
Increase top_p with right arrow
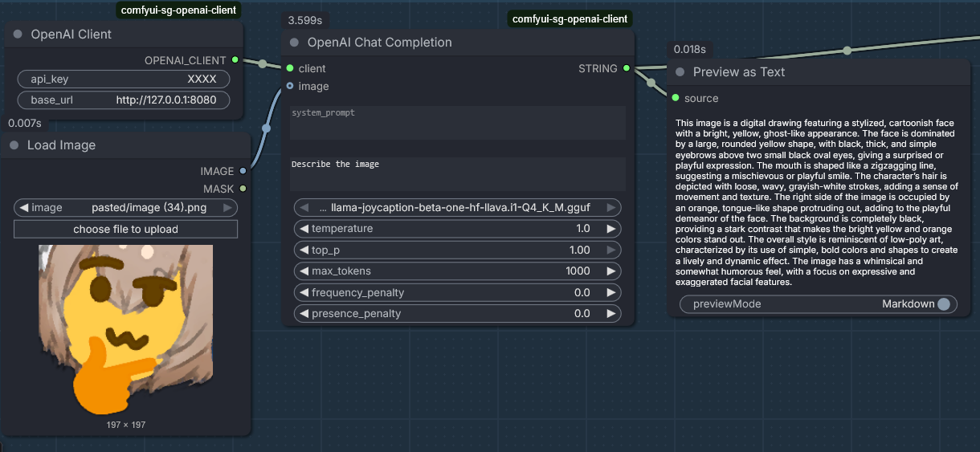(x=610, y=250)
